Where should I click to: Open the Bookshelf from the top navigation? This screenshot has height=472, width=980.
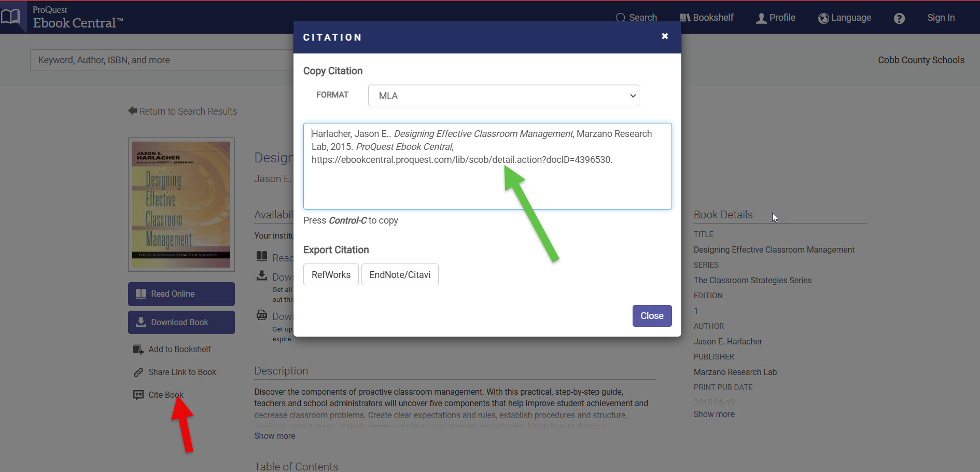[707, 18]
